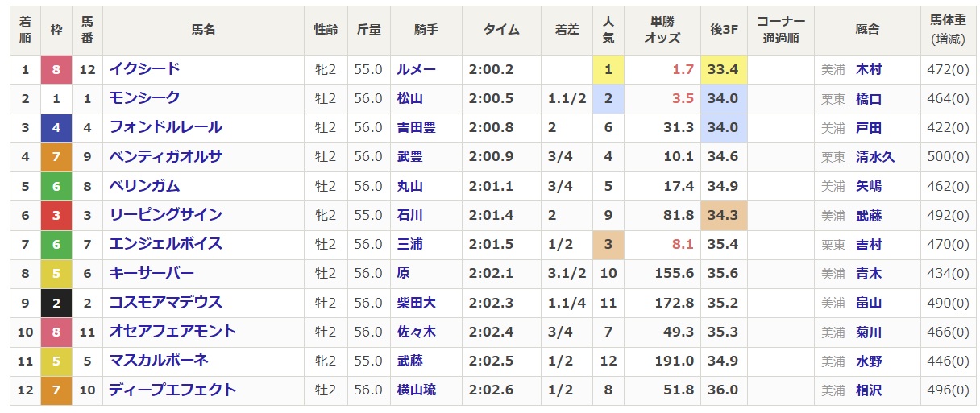The image size is (980, 413).
Task: Select jockey 柴田大 link
Action: click(416, 302)
